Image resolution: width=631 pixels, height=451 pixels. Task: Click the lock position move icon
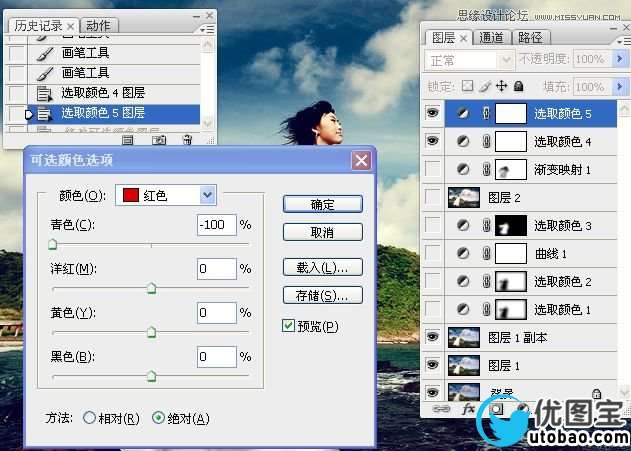point(501,86)
